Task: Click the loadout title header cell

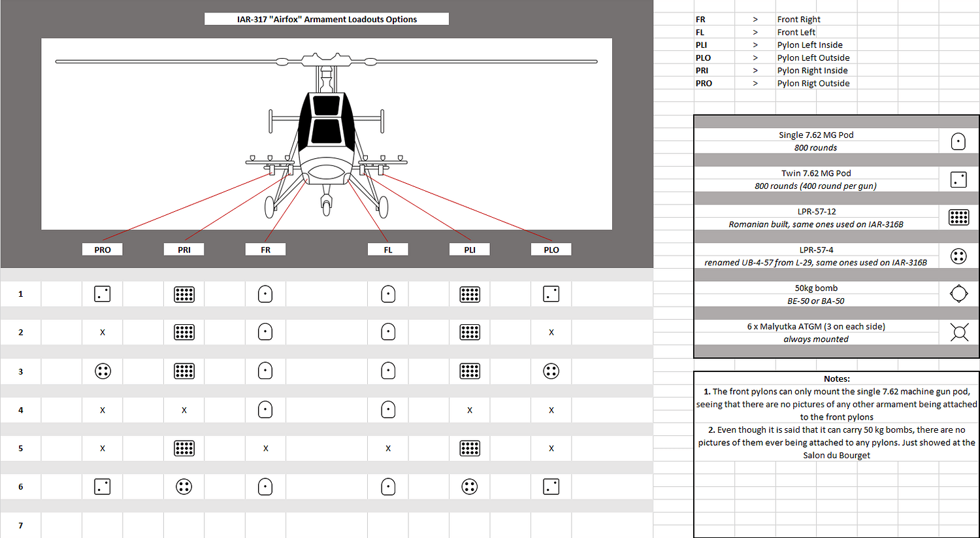Action: tap(327, 19)
